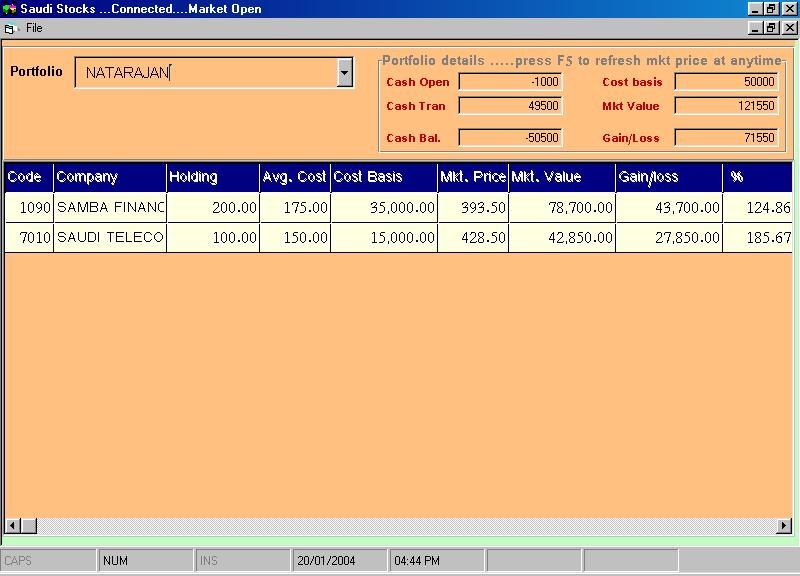The height and width of the screenshot is (576, 800).
Task: Click the Cash Open value field
Action: 510,82
